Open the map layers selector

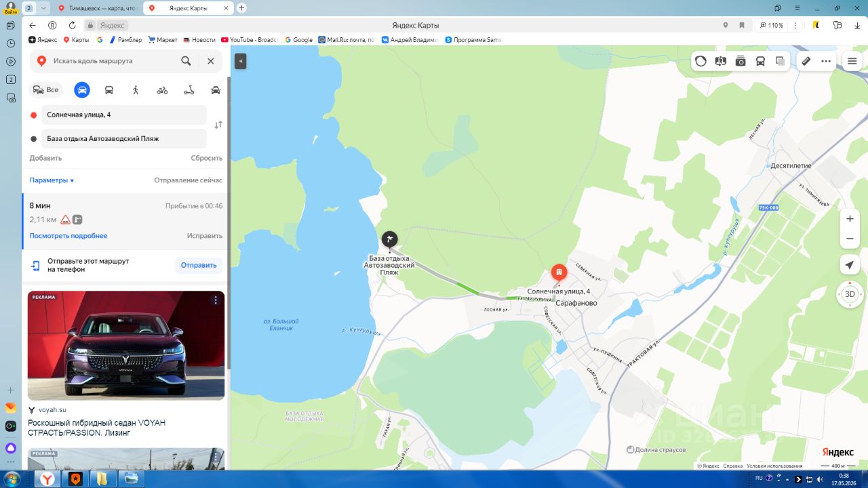(780, 61)
